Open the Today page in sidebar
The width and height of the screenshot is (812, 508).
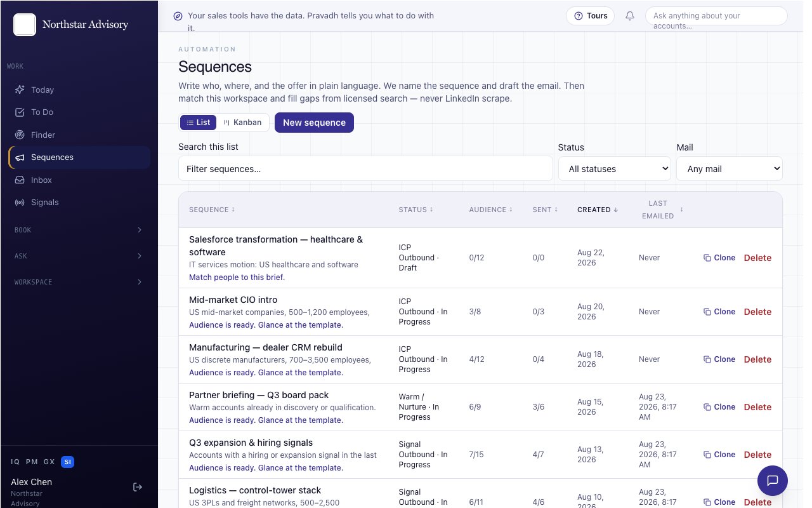click(79, 90)
